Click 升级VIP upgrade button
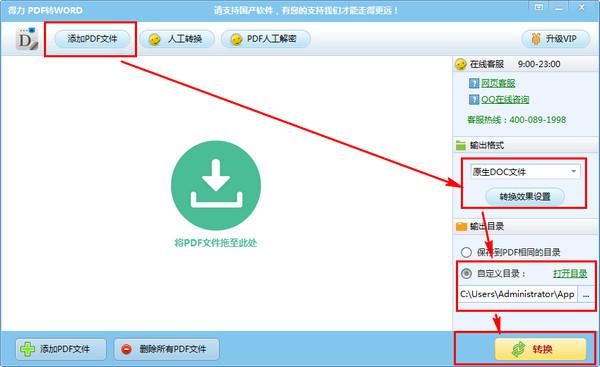Screen dimensions: 600x367 (555, 39)
